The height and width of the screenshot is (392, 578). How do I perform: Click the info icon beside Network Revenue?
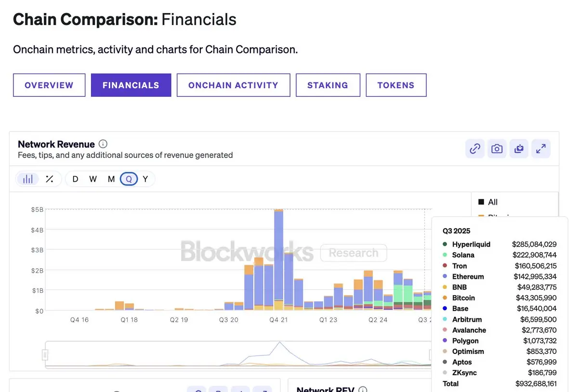pos(103,144)
